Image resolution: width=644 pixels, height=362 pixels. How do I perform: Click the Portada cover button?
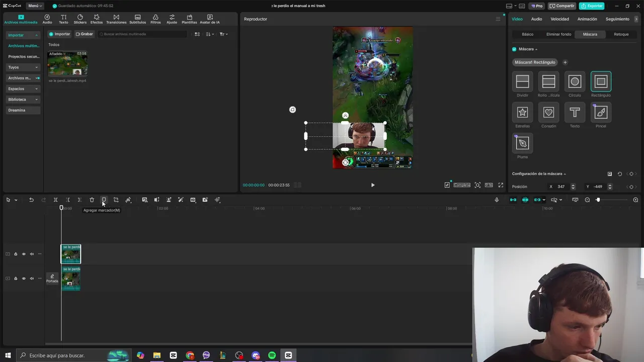coord(52,279)
